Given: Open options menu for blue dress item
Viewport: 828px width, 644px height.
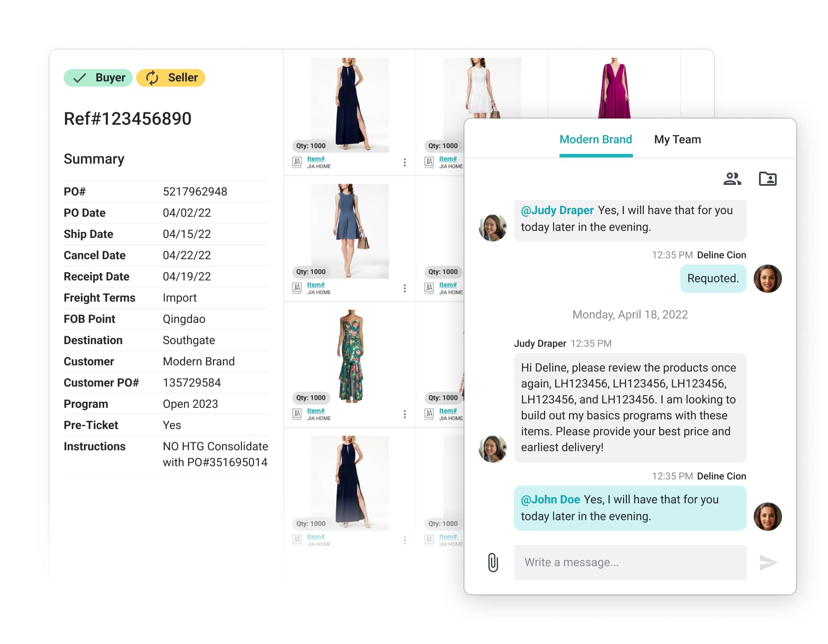Looking at the screenshot, I should click(404, 288).
